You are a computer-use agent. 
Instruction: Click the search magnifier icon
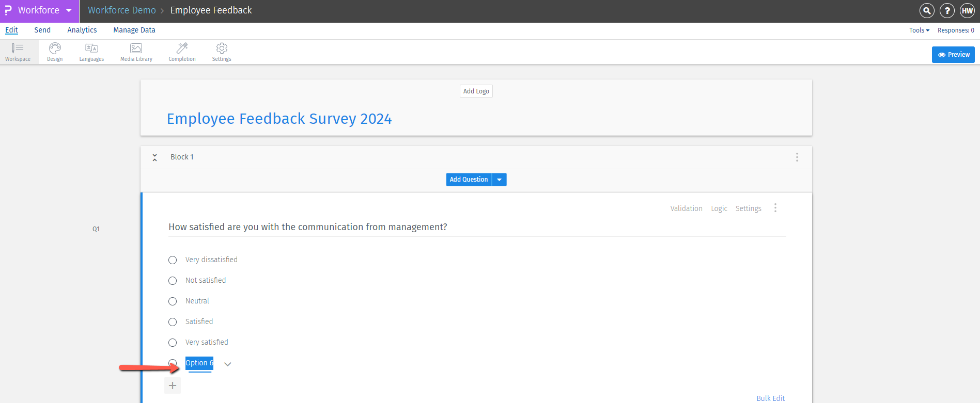pos(927,10)
